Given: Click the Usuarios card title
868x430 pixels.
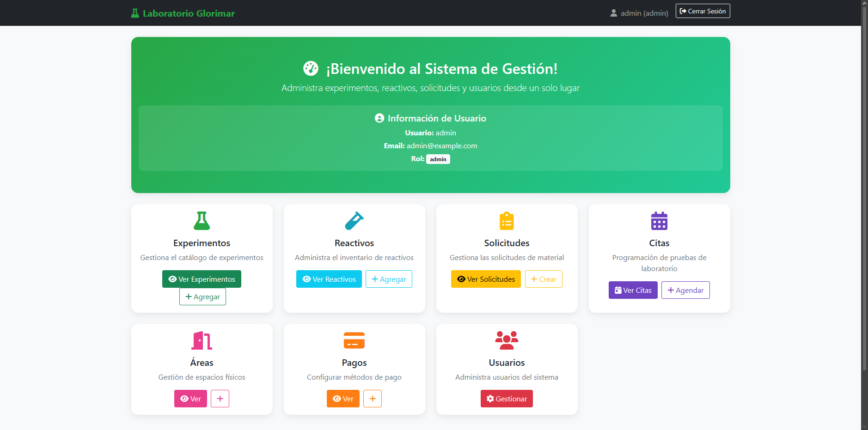Looking at the screenshot, I should click(x=507, y=363).
